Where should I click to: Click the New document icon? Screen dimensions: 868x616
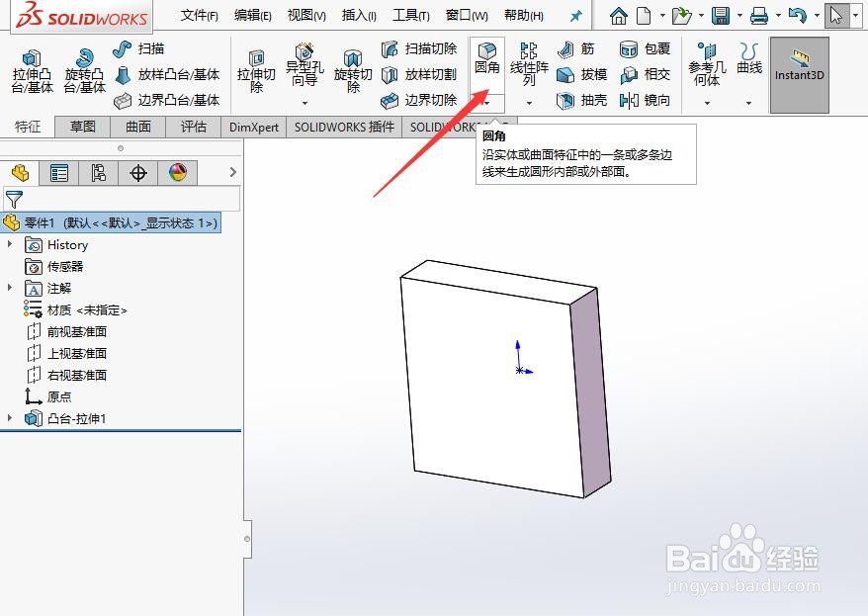[644, 16]
